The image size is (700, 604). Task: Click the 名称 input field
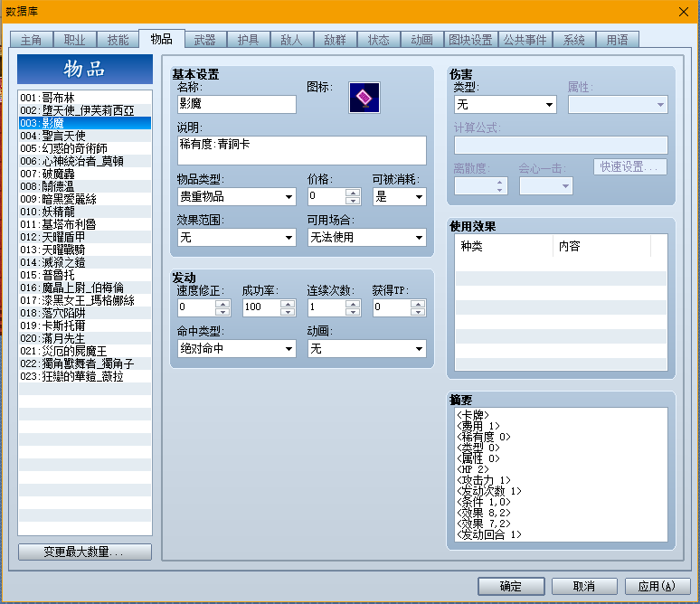[x=237, y=104]
